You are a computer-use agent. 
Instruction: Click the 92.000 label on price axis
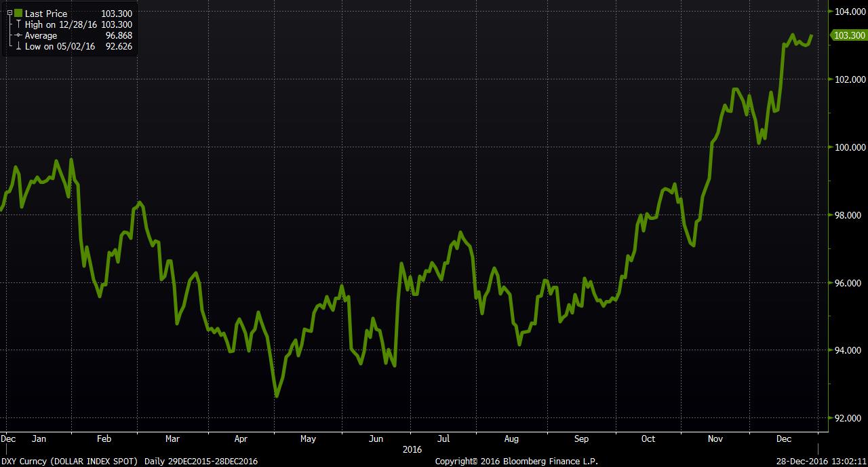(x=850, y=418)
